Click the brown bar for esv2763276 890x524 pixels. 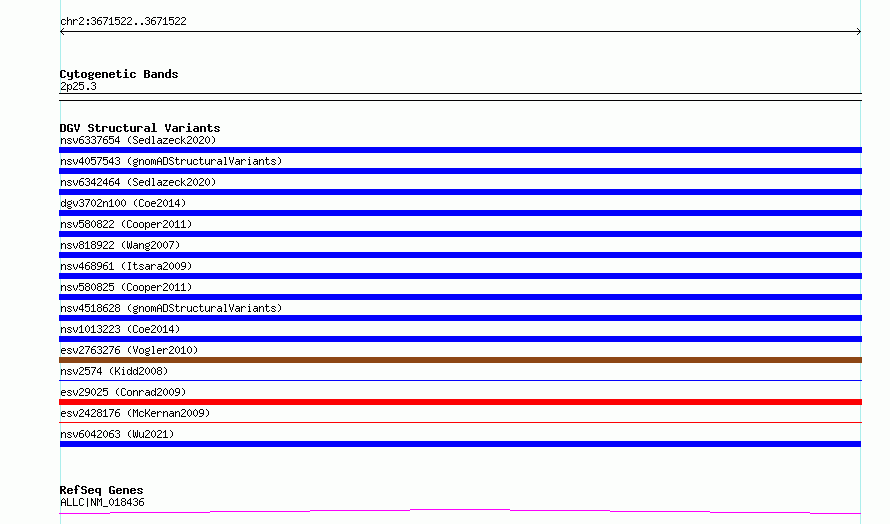tap(460, 360)
